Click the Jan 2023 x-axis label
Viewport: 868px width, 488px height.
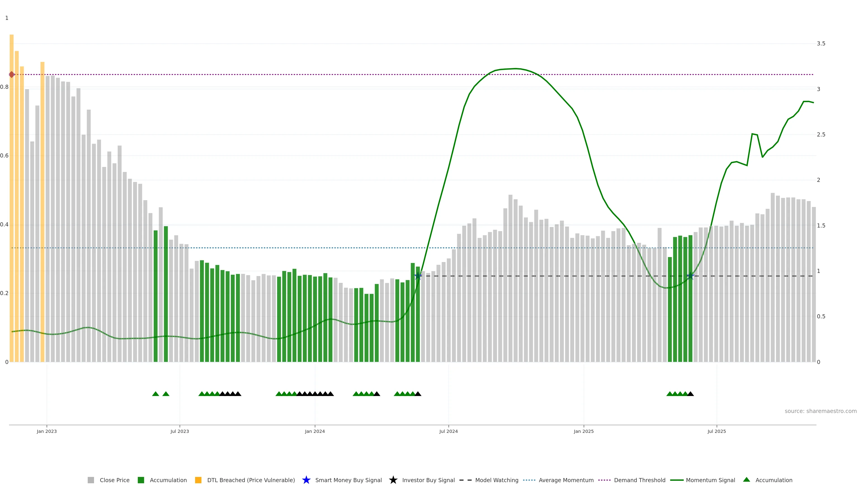pyautogui.click(x=47, y=432)
